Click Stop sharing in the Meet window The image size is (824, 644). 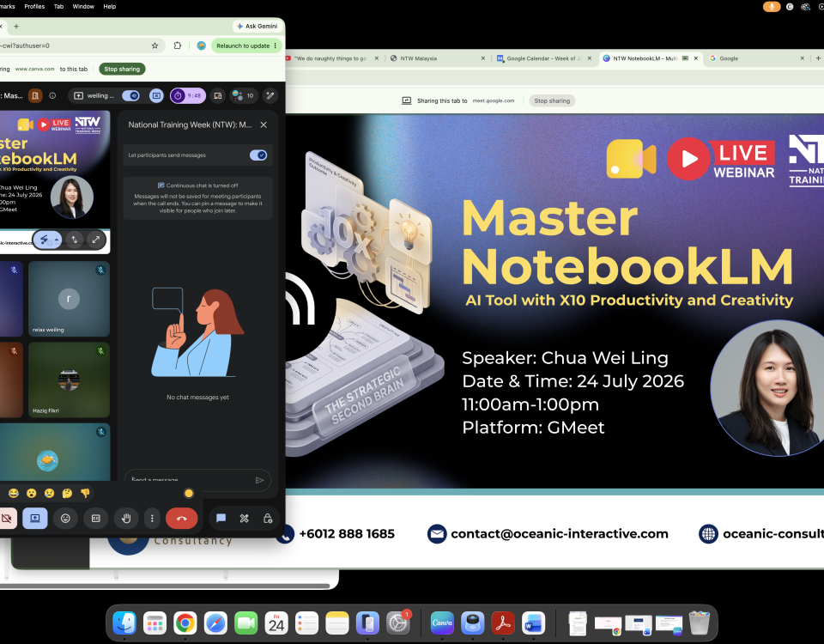coord(122,69)
